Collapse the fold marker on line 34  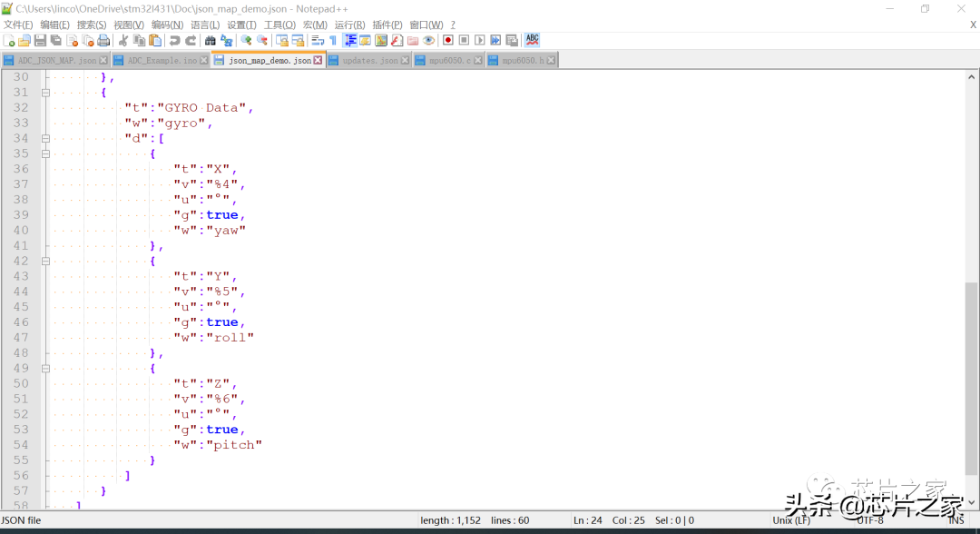[45, 139]
